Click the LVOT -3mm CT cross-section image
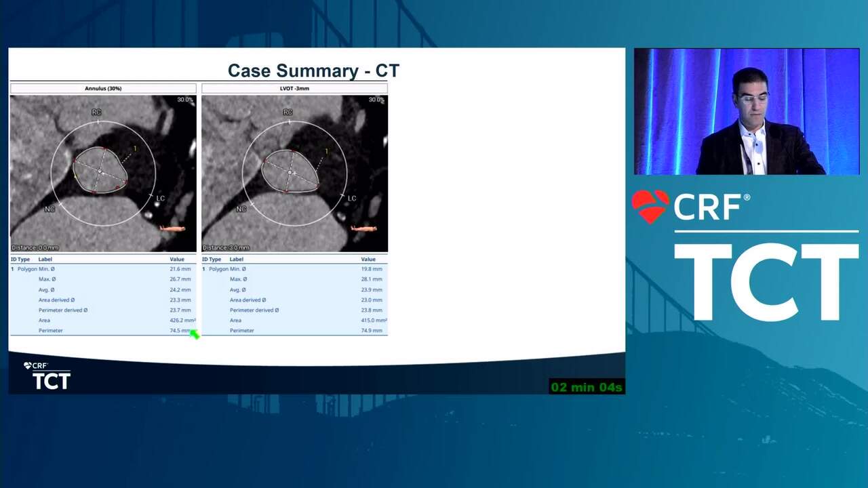This screenshot has width=868, height=488. pyautogui.click(x=294, y=174)
